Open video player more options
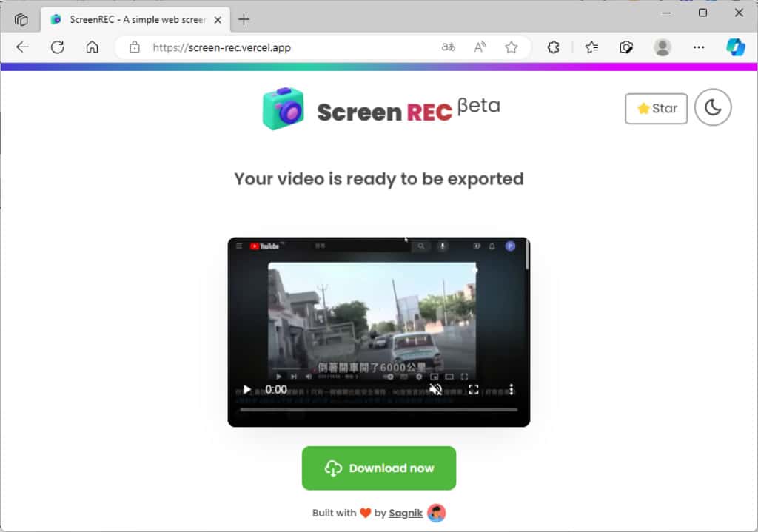The height and width of the screenshot is (532, 758). pyautogui.click(x=511, y=389)
